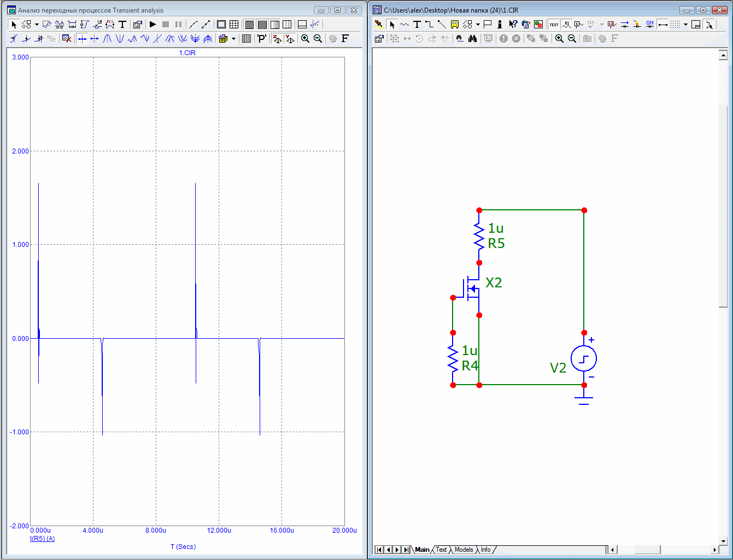
Task: Select the Flag mode icon
Action: pos(488,25)
